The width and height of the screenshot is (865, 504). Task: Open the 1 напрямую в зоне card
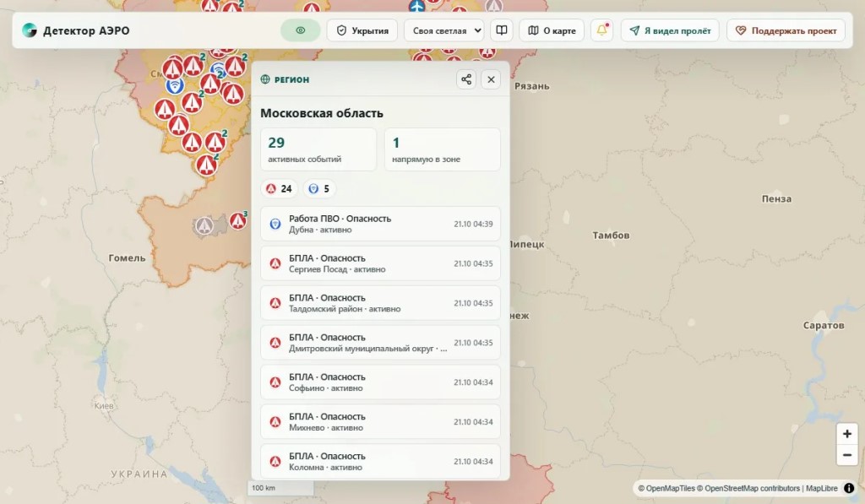tap(443, 149)
